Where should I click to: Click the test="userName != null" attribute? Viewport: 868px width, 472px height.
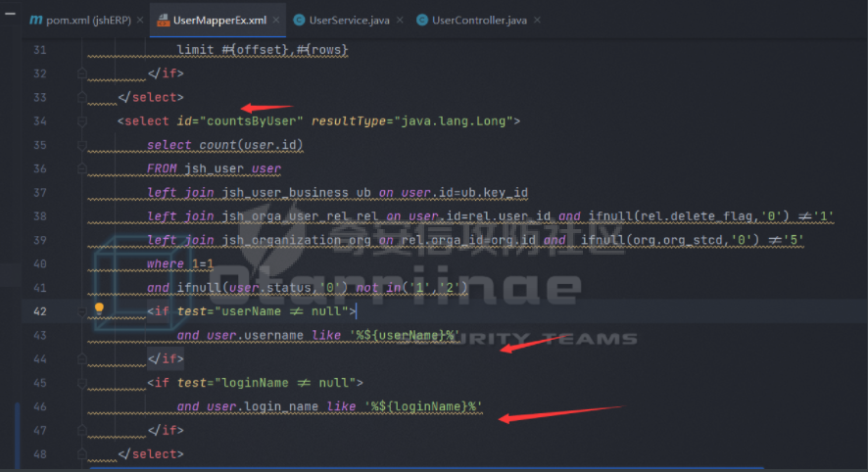pyautogui.click(x=263, y=311)
